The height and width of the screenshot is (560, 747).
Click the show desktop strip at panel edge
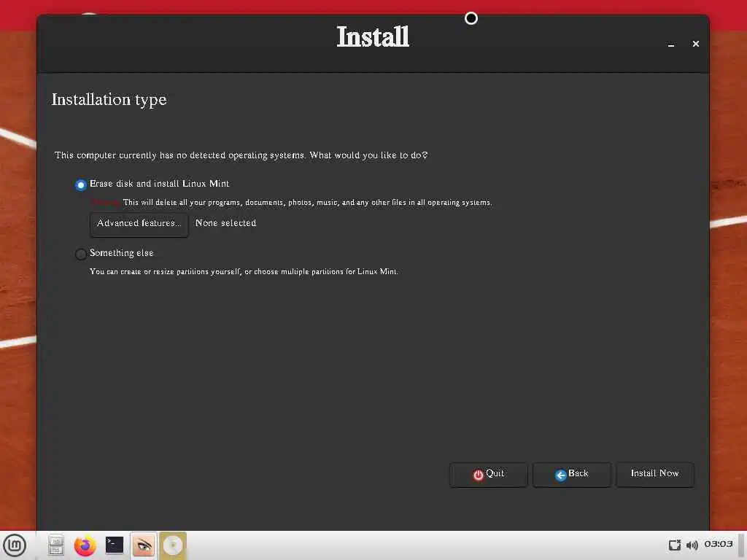pos(742,545)
